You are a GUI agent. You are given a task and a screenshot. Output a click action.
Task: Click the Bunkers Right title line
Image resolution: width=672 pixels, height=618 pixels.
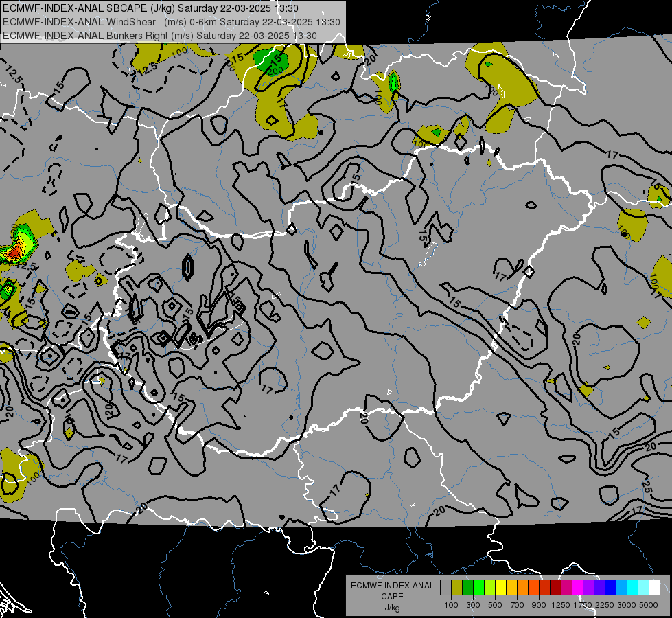(x=160, y=36)
